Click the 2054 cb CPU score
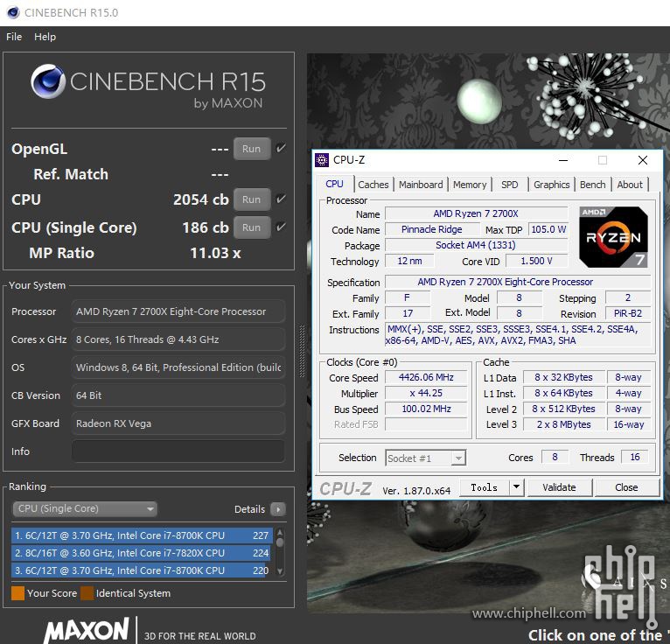 [x=201, y=199]
